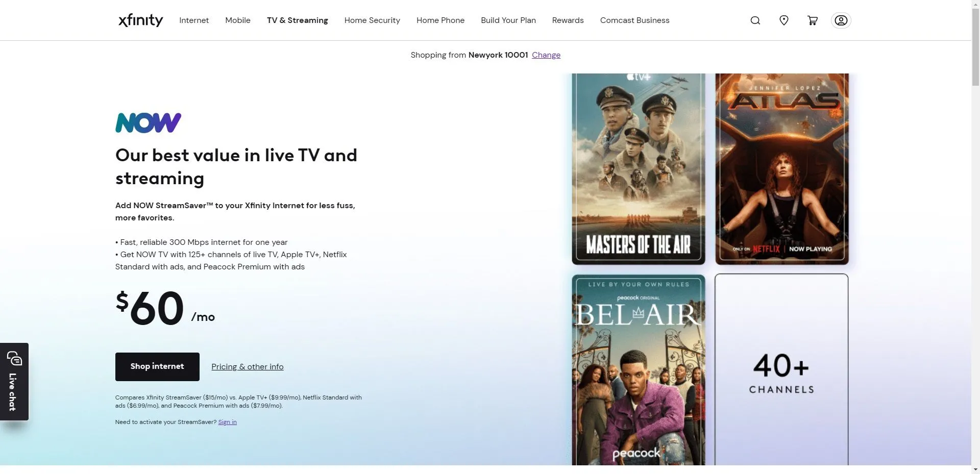Click Sign in link for StreamSaver

(x=227, y=422)
